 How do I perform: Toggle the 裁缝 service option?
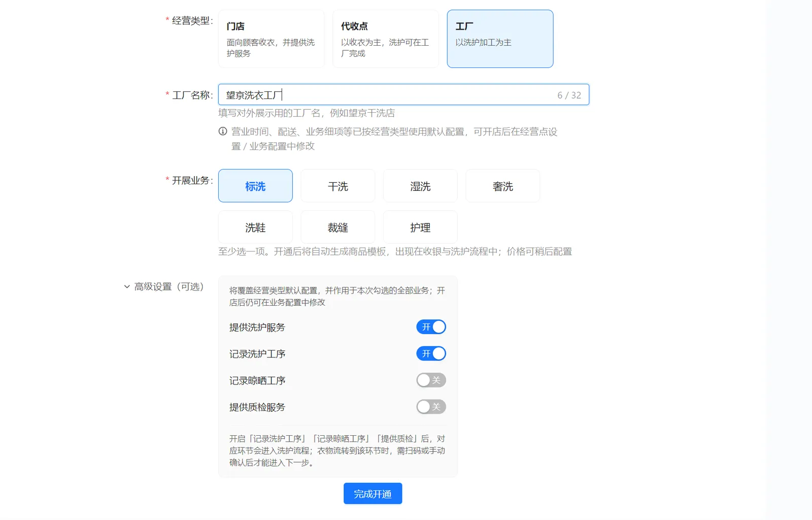point(338,227)
